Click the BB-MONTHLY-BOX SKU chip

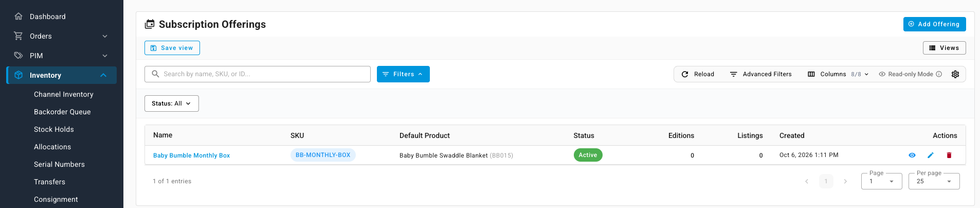[323, 155]
